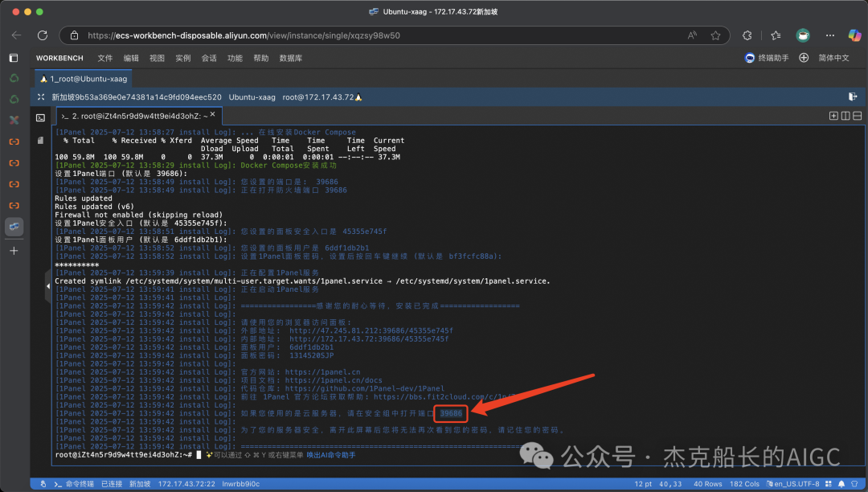Click the exit session icon on the blue bar
868x492 pixels.
(x=853, y=96)
